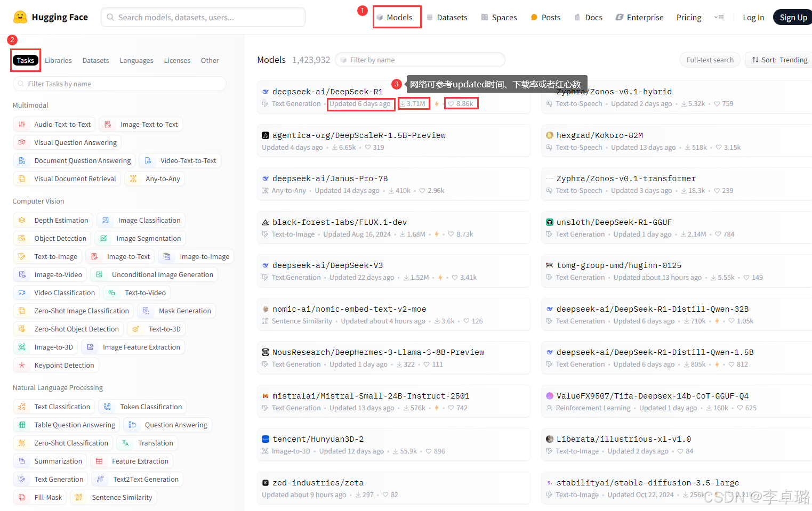The image size is (812, 511).
Task: Select the Text-to-Video task icon
Action: 112,293
